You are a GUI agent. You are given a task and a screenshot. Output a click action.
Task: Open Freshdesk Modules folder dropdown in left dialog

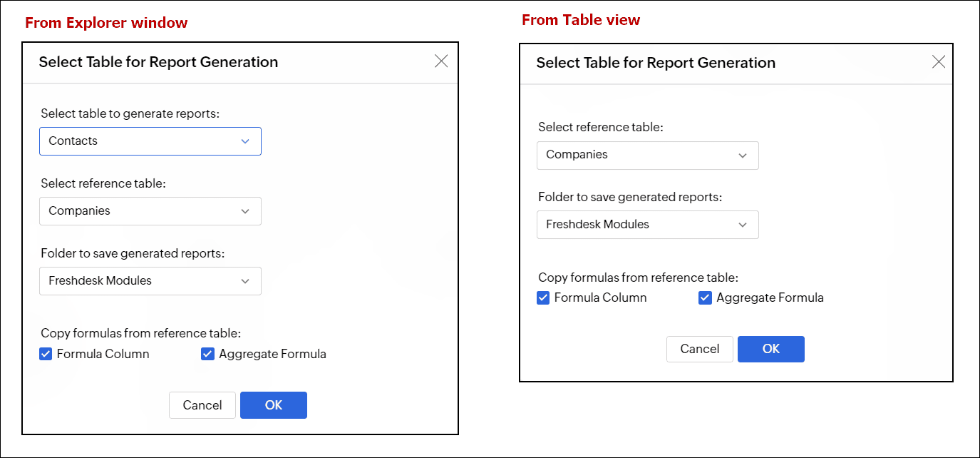click(x=150, y=281)
